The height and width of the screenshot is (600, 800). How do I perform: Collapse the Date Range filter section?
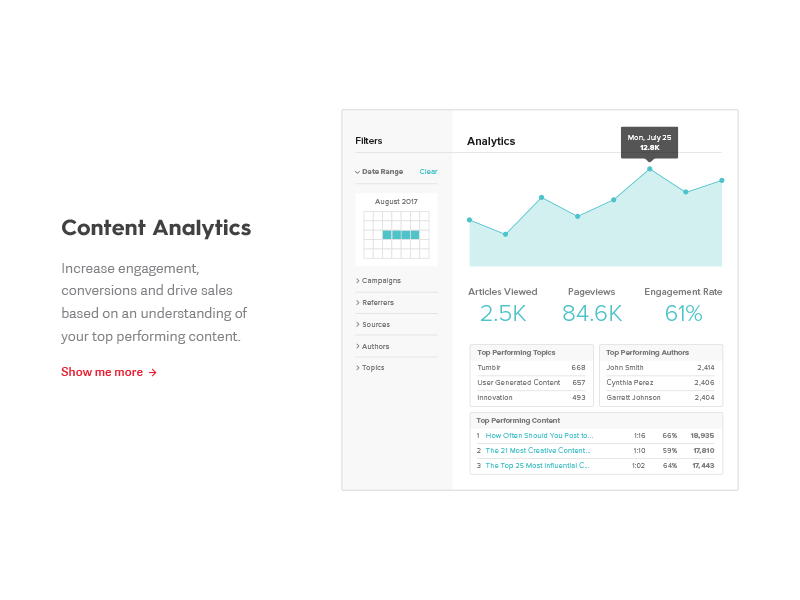[x=379, y=171]
